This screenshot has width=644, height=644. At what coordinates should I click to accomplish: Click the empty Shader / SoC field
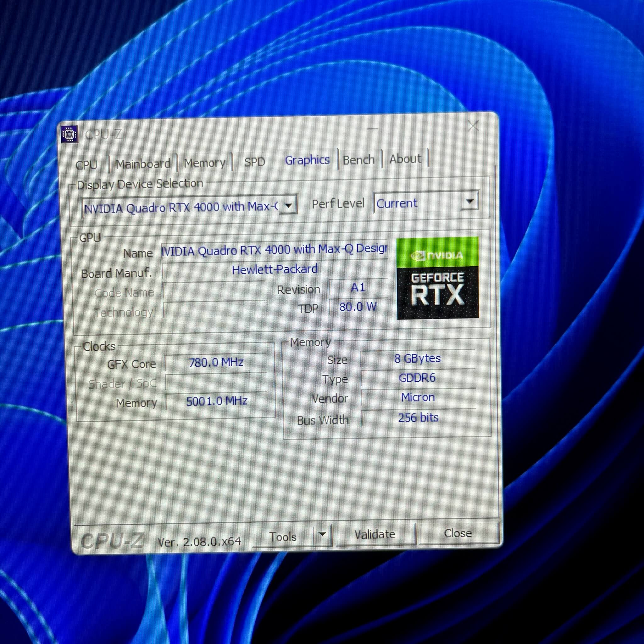coord(216,382)
